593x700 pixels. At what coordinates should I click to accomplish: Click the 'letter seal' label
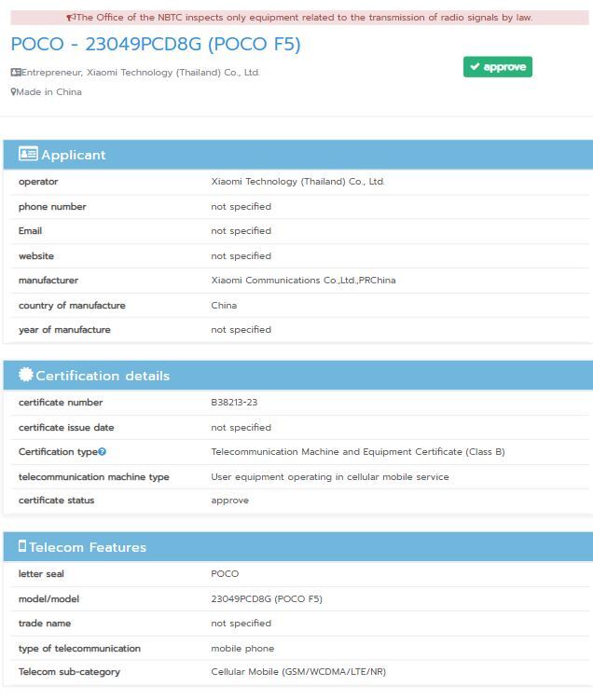tap(41, 573)
